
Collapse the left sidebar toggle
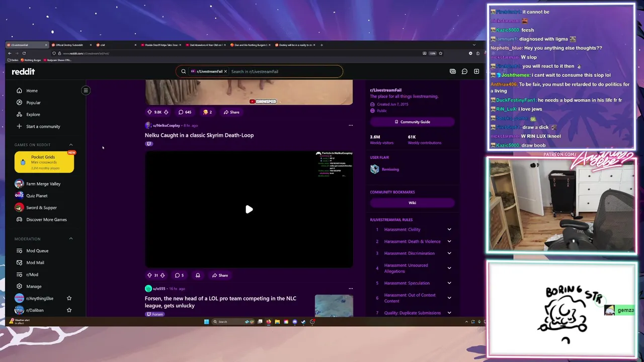tap(86, 90)
